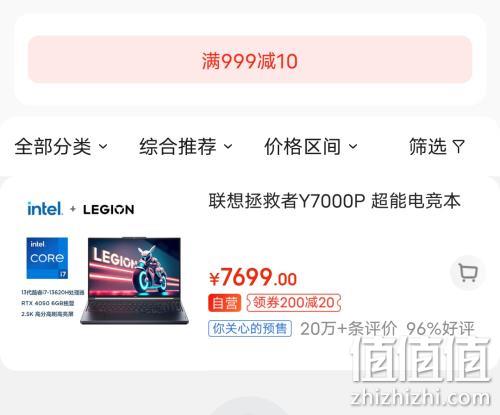Click the LEGION brand logo
Viewport: 500px width, 415px height.
(x=109, y=210)
